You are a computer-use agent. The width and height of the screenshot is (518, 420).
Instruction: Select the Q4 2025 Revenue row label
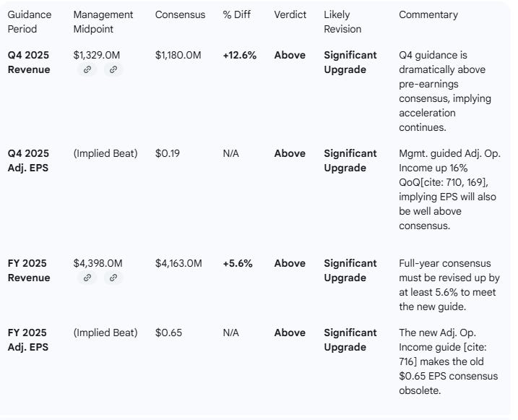pyautogui.click(x=29, y=62)
